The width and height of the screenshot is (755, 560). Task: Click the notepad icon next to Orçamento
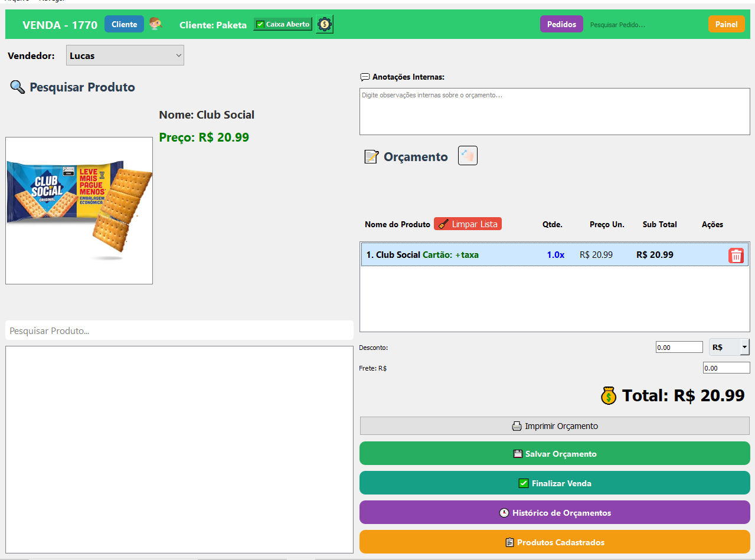[x=371, y=157]
